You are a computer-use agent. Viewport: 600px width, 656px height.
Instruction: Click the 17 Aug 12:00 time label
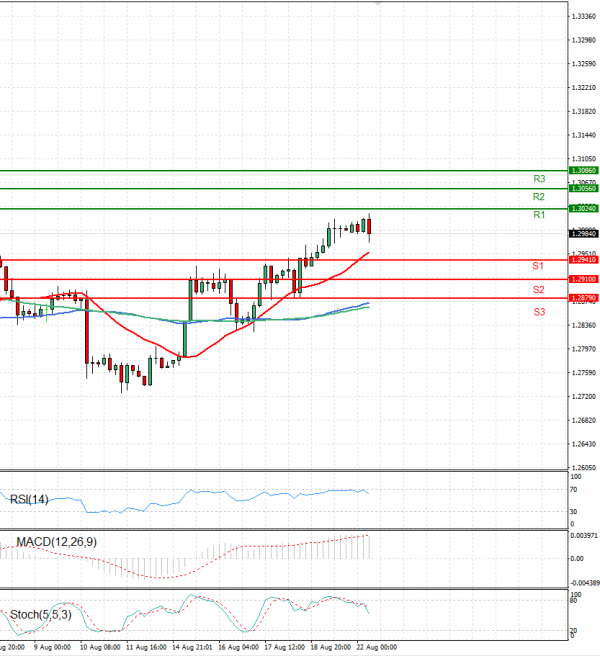tap(285, 647)
